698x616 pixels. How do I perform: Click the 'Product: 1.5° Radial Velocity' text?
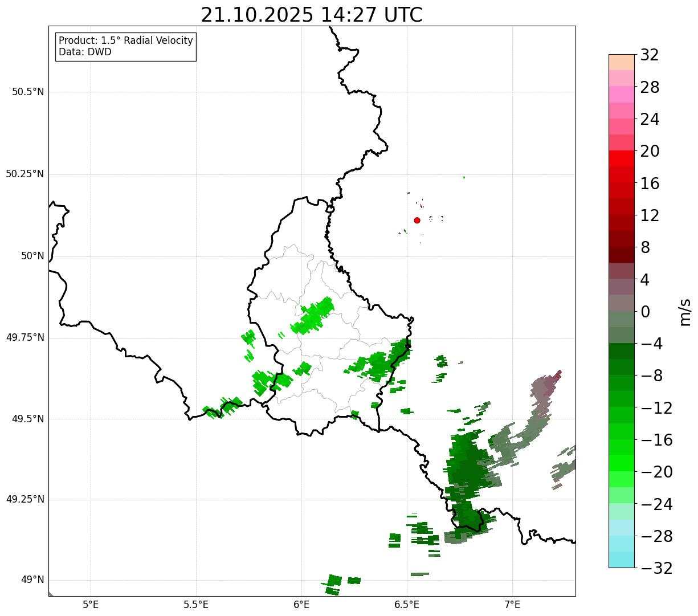coord(126,41)
